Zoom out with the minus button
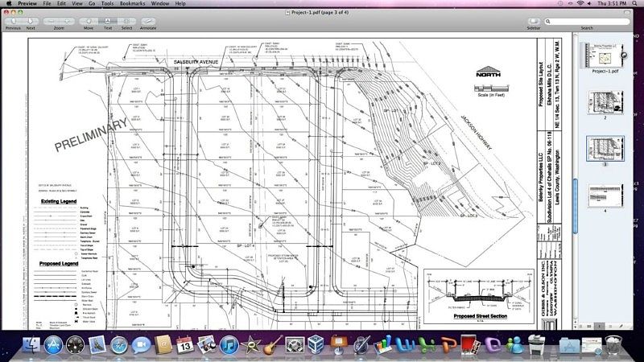Viewport: 644px width, 362px height. [51, 21]
